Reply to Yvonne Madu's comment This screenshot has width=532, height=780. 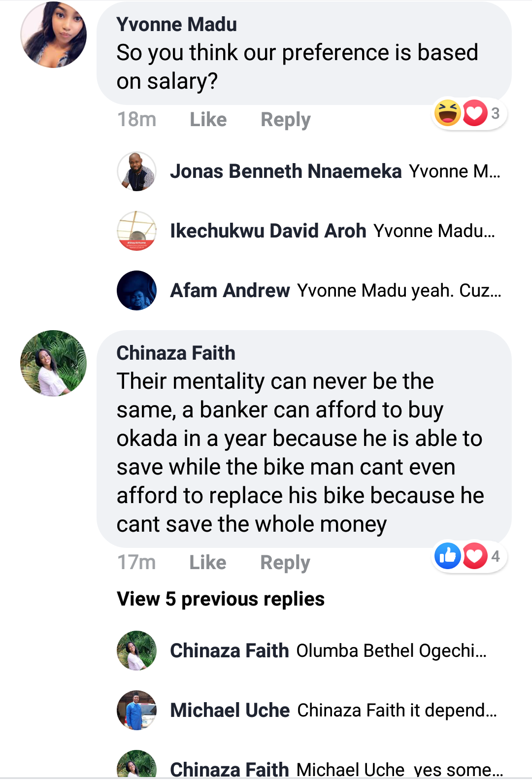[x=285, y=120]
